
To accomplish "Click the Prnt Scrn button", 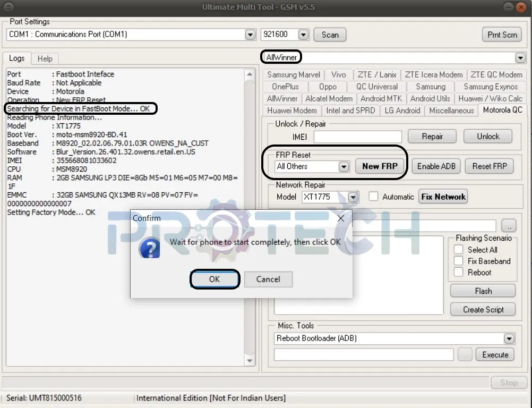I will 502,35.
